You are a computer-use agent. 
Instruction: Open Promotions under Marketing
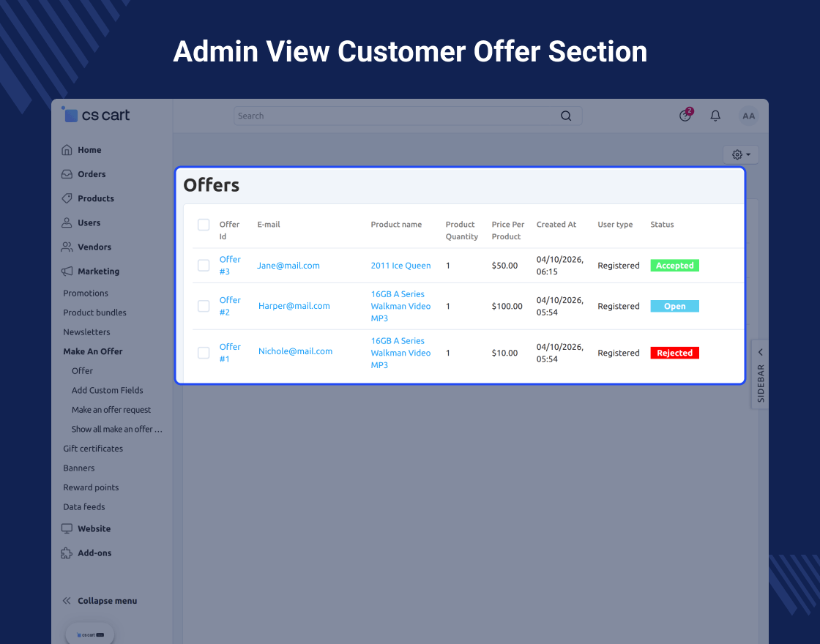[x=86, y=293]
